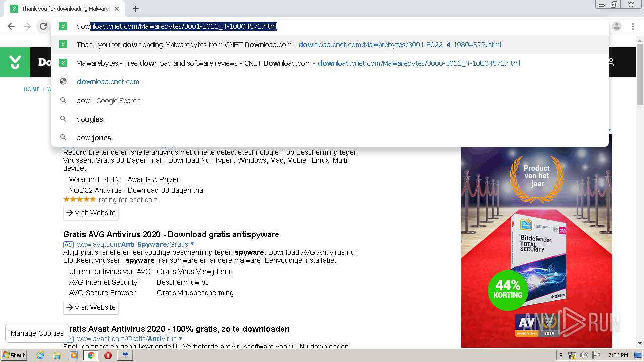Click Malwarebytes taskbar item
644x362 pixels.
125,355
